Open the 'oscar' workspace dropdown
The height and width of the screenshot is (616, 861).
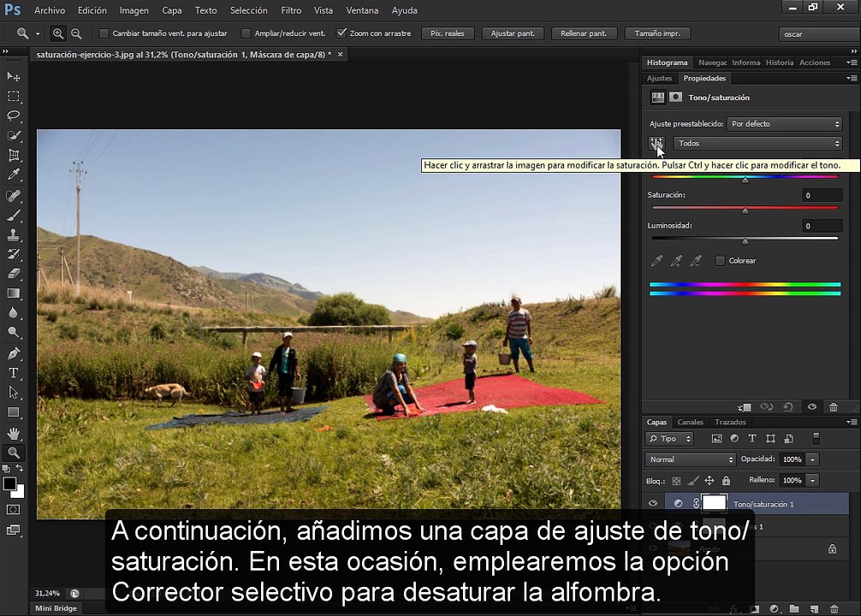[819, 34]
